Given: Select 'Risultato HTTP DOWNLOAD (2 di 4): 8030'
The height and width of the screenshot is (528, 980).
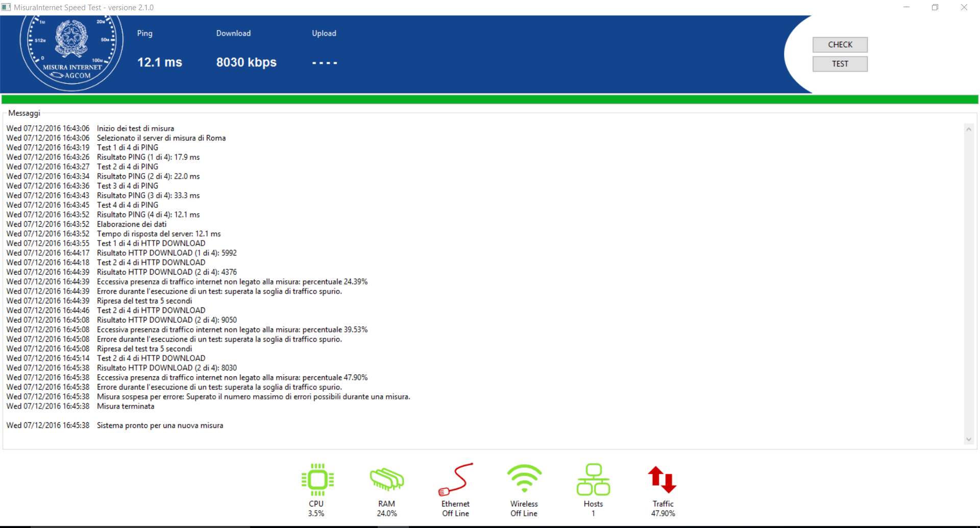Looking at the screenshot, I should [167, 368].
